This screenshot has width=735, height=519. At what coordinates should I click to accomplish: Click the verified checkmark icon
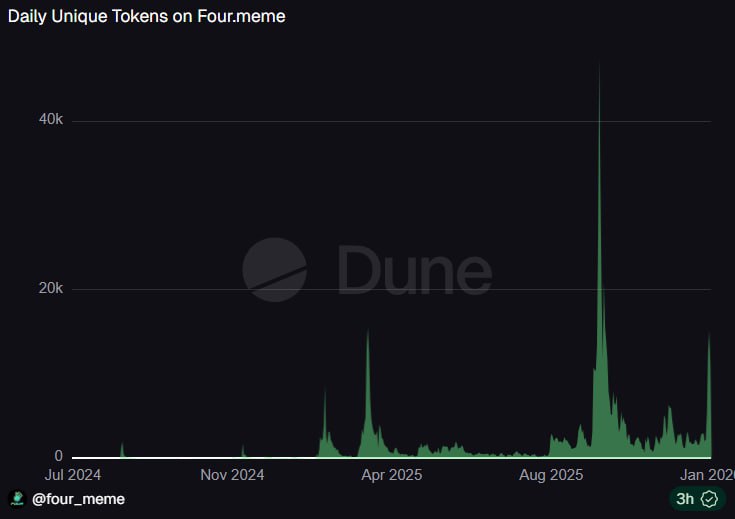point(710,498)
